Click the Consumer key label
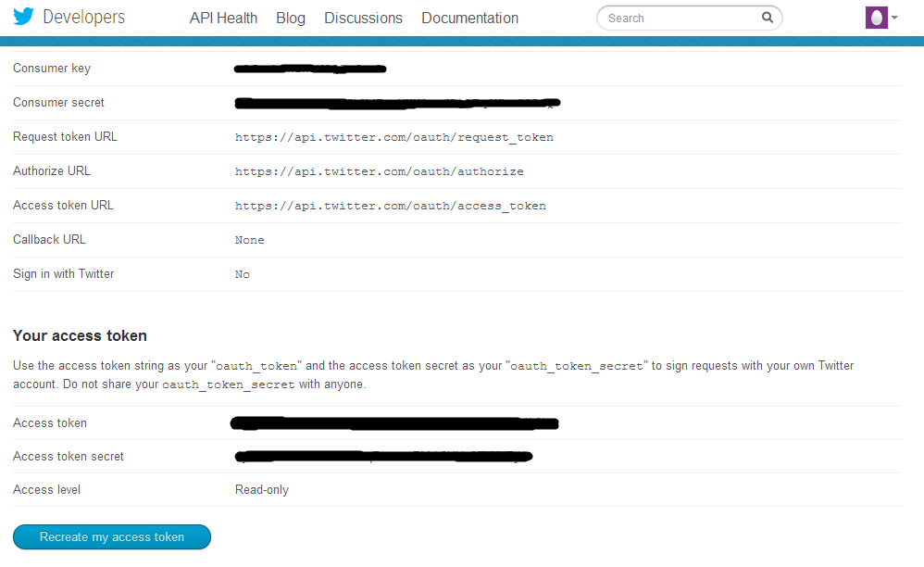924x567 pixels. [52, 69]
